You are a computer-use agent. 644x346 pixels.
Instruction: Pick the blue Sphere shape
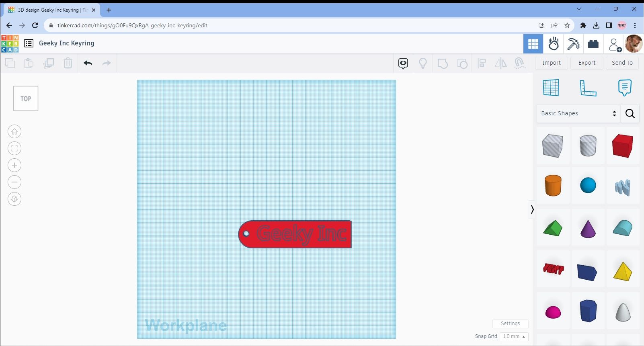tap(588, 185)
